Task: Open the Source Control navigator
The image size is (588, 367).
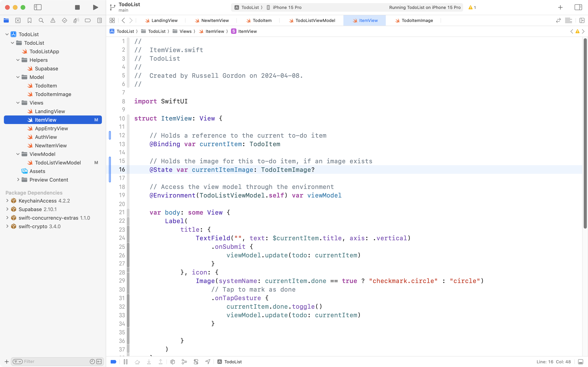Action: [x=18, y=20]
